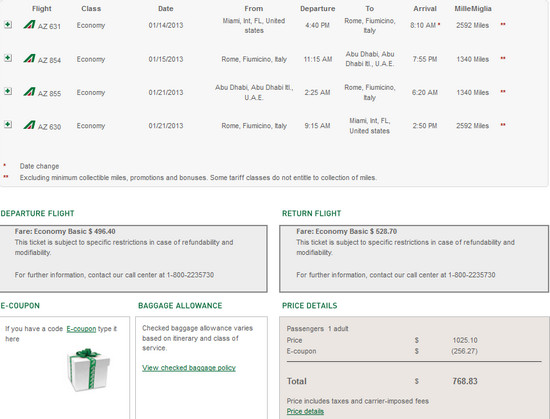The width and height of the screenshot is (550, 419).
Task: Click arrival time 2:50 PM
Action: coord(425,126)
